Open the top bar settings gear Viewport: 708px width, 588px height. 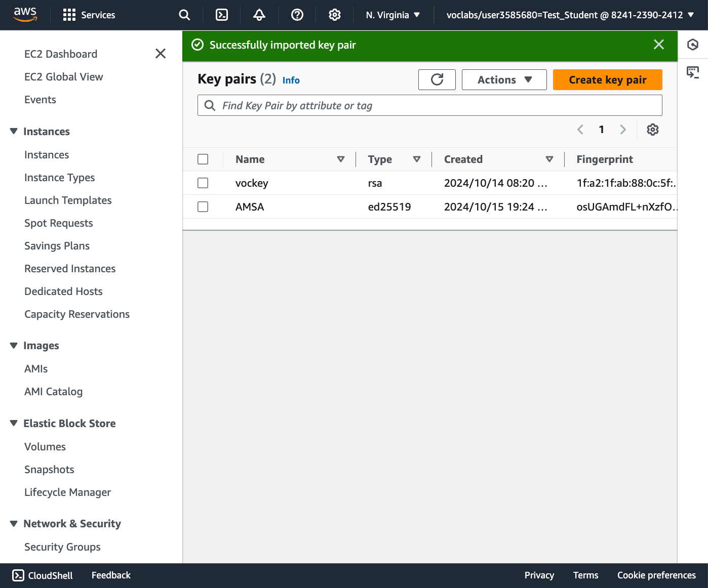pos(335,15)
